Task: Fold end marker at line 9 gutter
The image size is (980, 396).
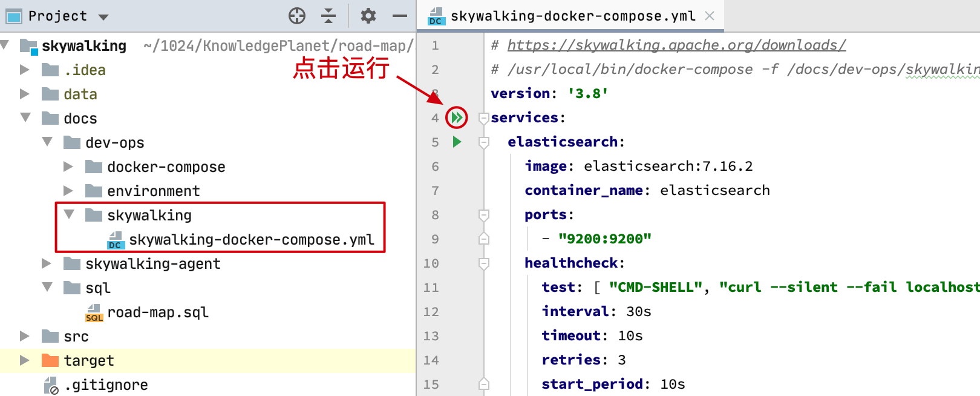Action: point(483,239)
